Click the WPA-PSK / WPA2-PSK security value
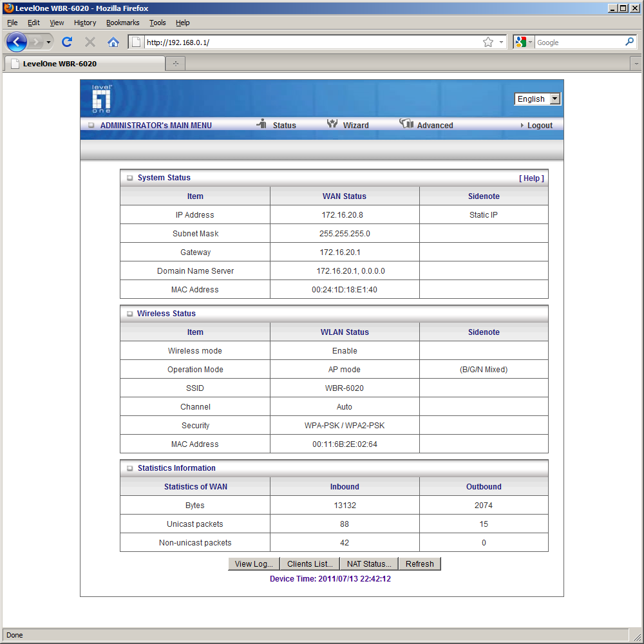 [x=344, y=426]
